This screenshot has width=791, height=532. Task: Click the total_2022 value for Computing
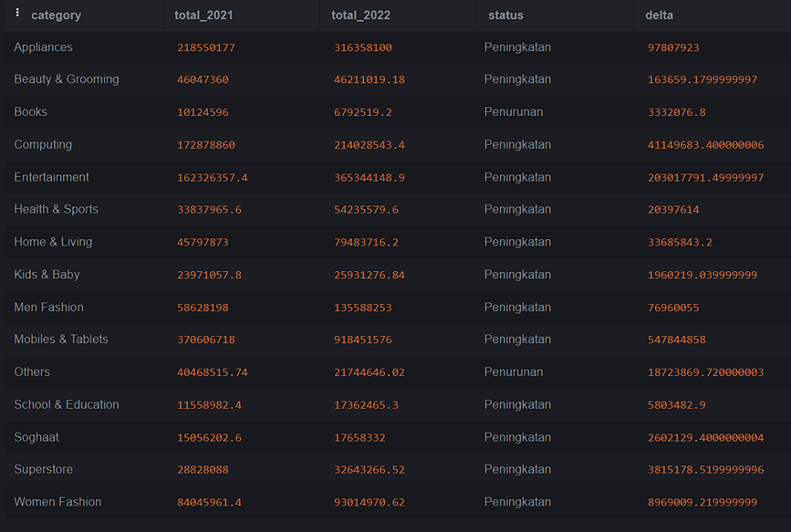pos(369,144)
